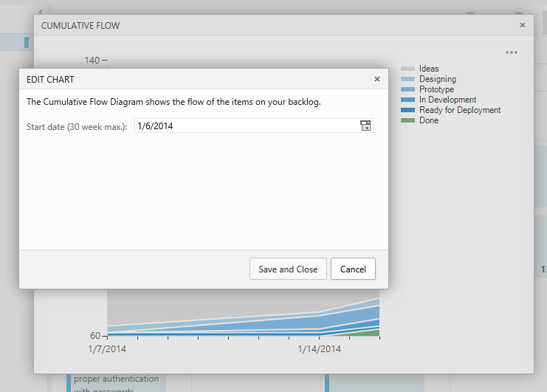Open the calendar date picker icon

coord(365,125)
